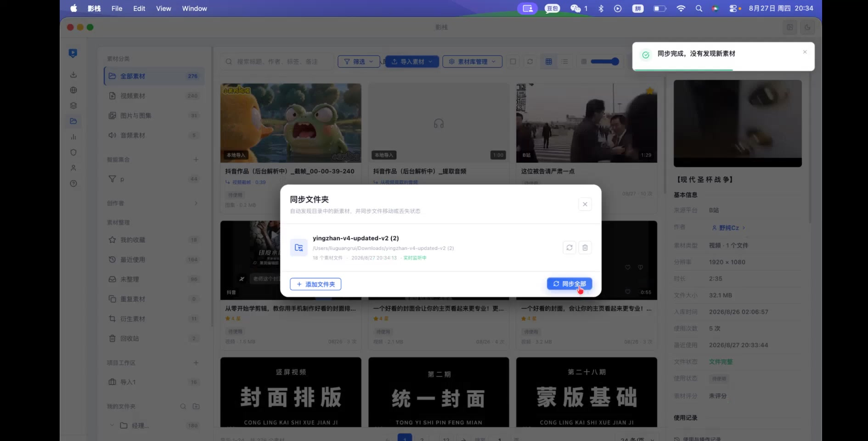Open the shield icon in left rail
The width and height of the screenshot is (868, 441).
pyautogui.click(x=73, y=153)
